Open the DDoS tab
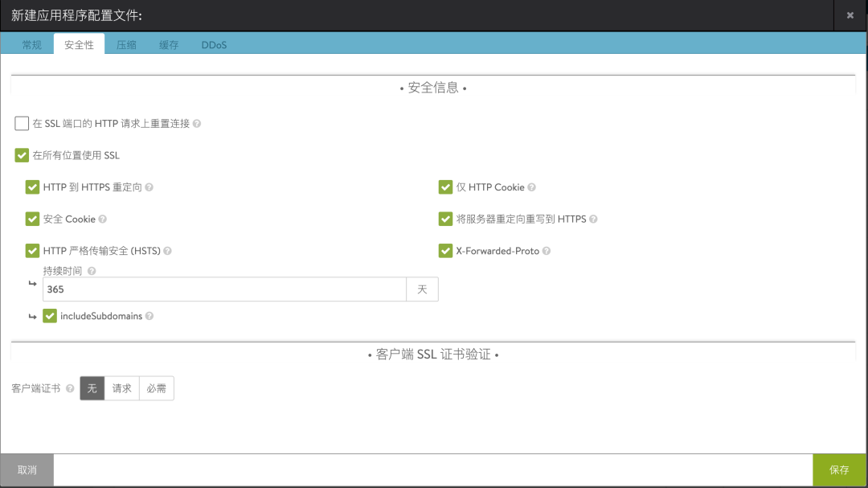Screen dimensions: 868x488 coord(214,45)
